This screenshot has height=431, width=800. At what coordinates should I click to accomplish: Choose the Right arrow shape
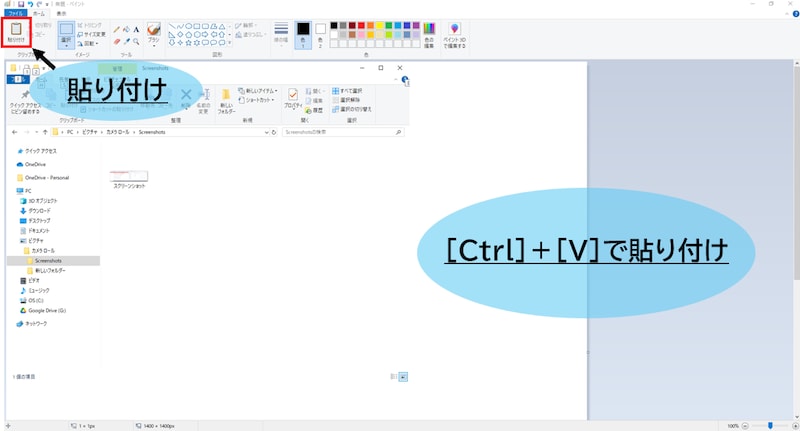(205, 35)
